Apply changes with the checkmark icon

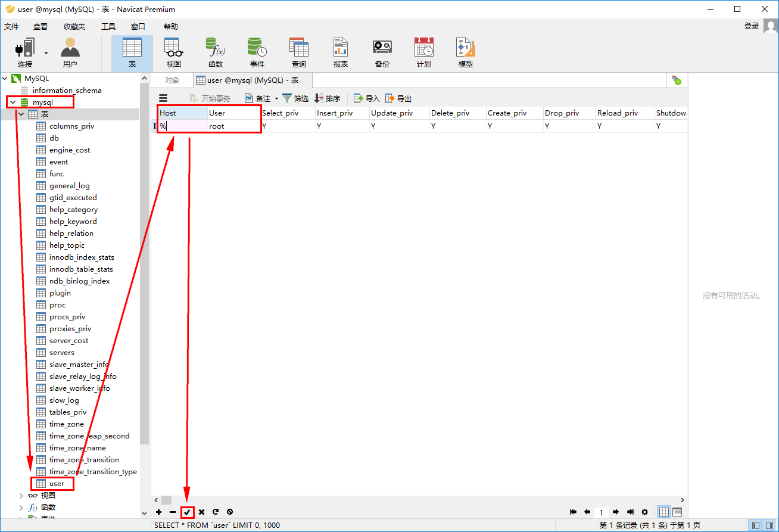click(188, 512)
